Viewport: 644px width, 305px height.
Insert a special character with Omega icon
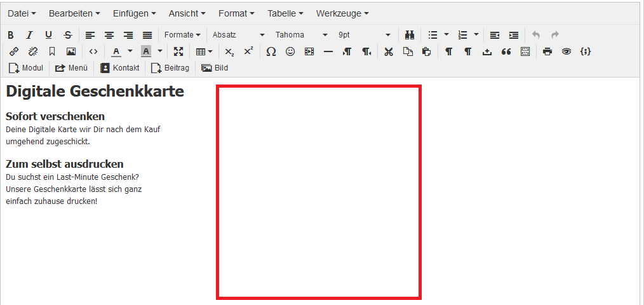[271, 51]
